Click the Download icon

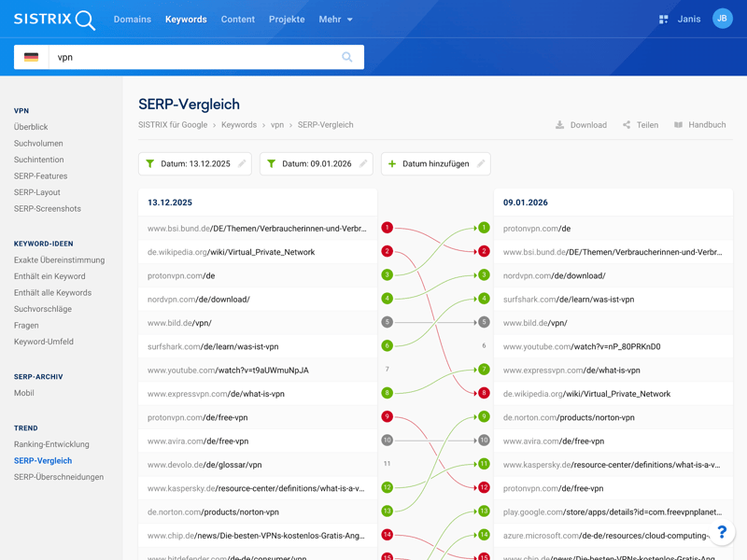click(x=559, y=125)
